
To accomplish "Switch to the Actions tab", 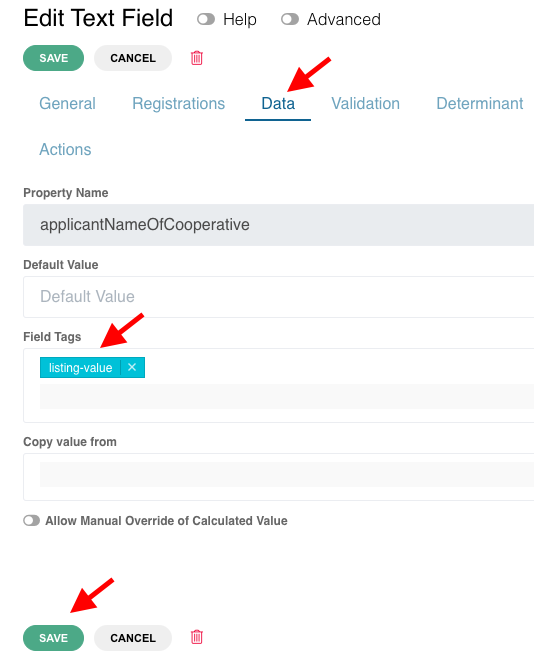I will [65, 149].
